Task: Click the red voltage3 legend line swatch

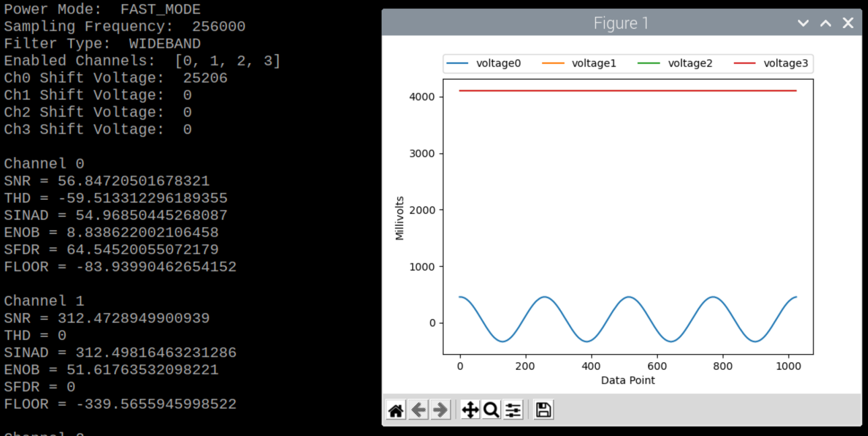Action: click(745, 63)
